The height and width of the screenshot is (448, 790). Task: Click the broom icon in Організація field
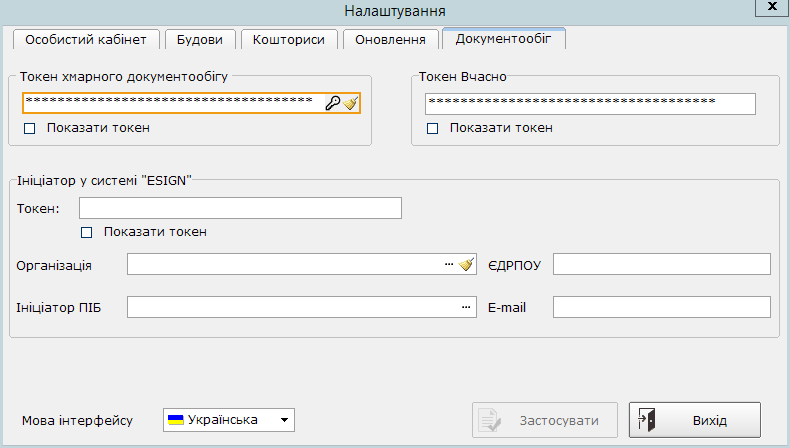(466, 264)
